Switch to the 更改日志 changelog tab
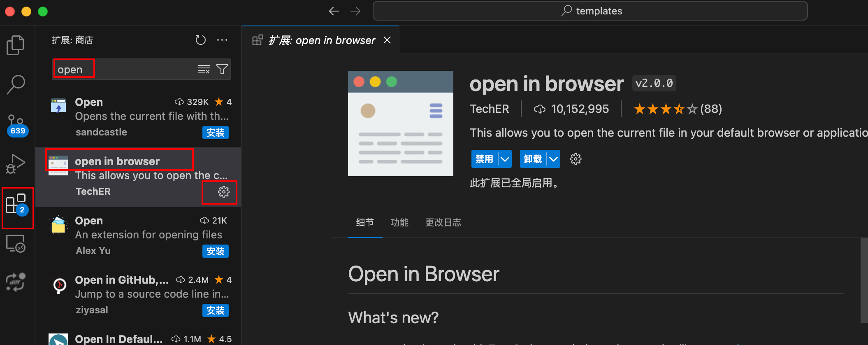This screenshot has height=345, width=868. [443, 223]
